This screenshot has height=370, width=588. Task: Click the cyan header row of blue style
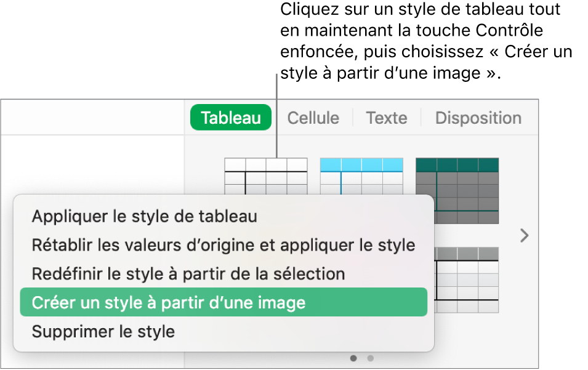(361, 164)
